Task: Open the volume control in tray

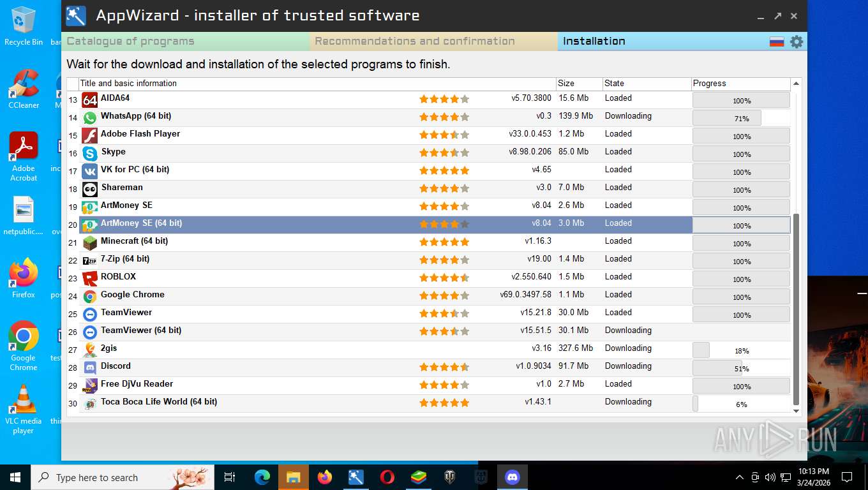Action: (770, 477)
